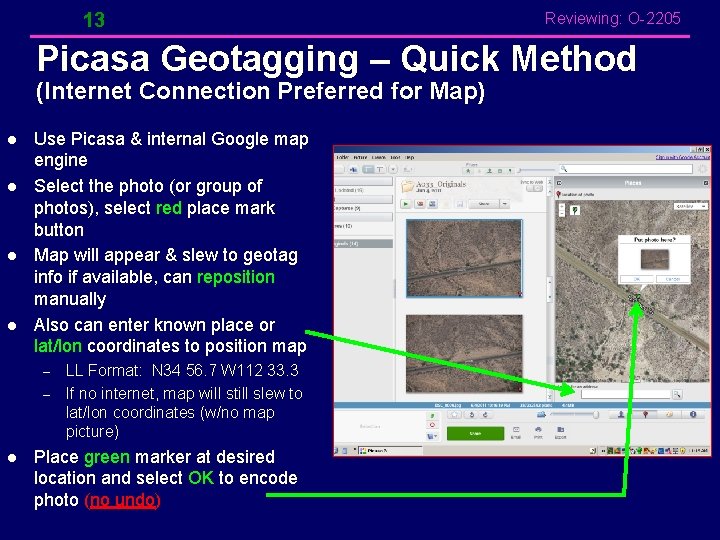Toggle the Properties info panel button
Viewport: 720px width, 540px height.
coord(693,414)
